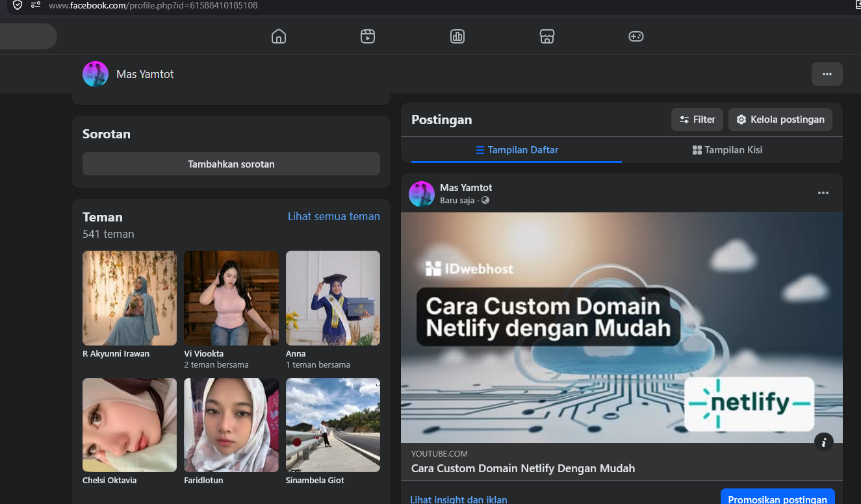
Task: Click the browser shield security icon
Action: [18, 5]
